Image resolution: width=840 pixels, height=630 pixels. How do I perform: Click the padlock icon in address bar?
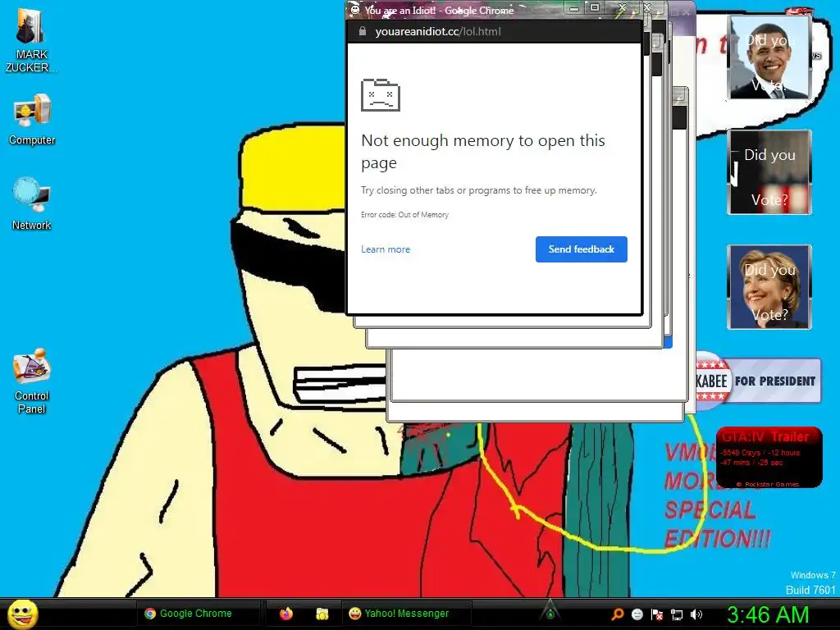pyautogui.click(x=362, y=31)
